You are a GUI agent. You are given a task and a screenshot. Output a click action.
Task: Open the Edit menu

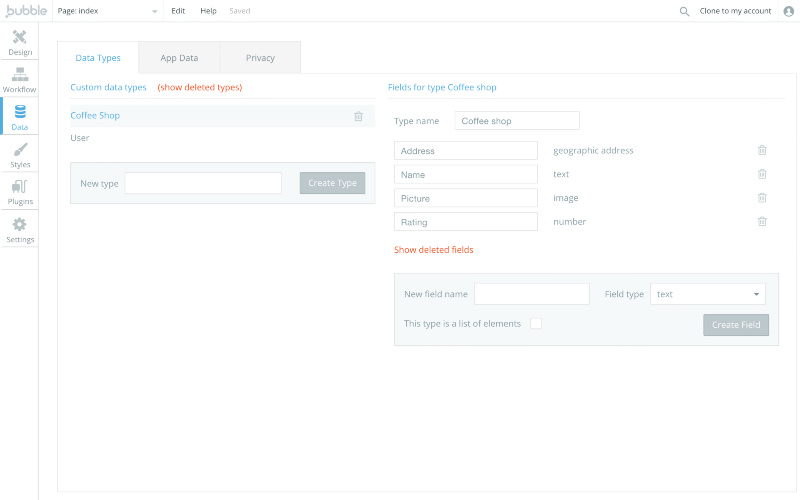click(178, 11)
